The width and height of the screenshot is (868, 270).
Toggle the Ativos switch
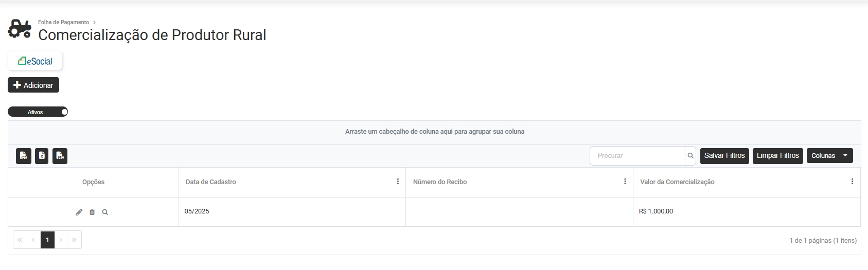tap(38, 112)
